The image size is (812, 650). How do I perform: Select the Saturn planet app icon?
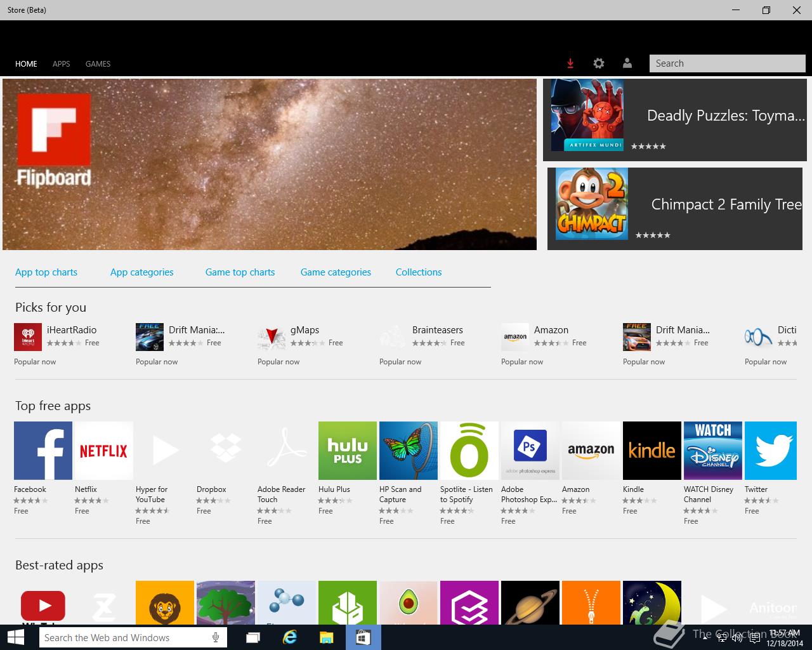[530, 602]
